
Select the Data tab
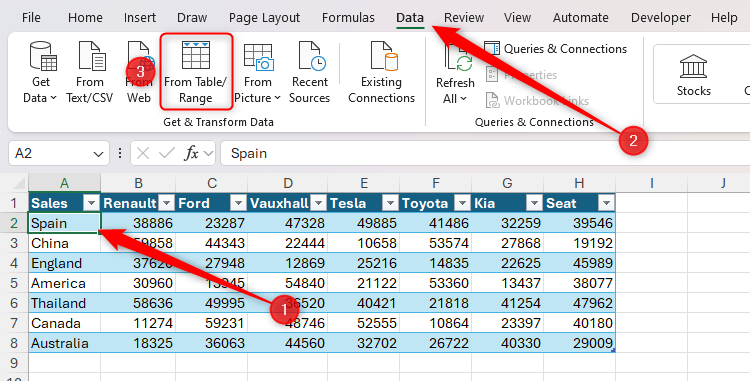pos(410,18)
